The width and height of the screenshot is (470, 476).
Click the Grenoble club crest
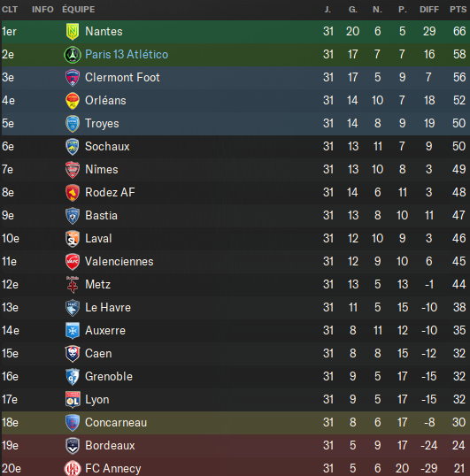(x=73, y=376)
